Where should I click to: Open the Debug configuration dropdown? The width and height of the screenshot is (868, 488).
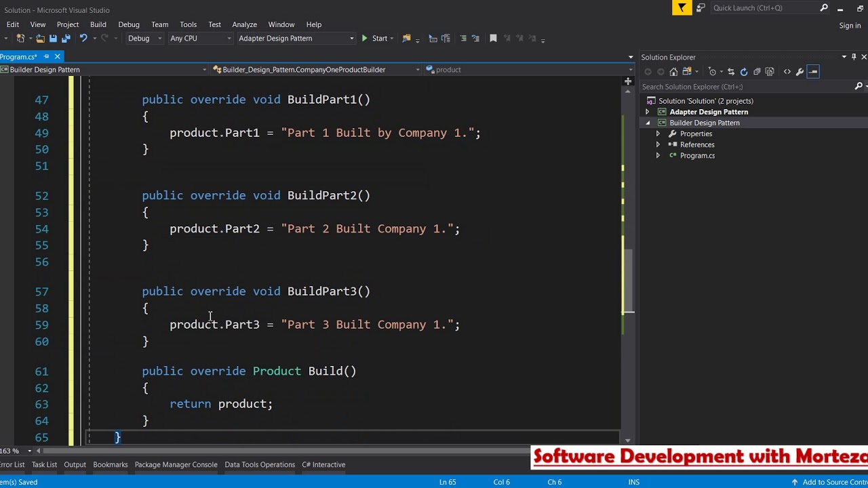tap(145, 39)
